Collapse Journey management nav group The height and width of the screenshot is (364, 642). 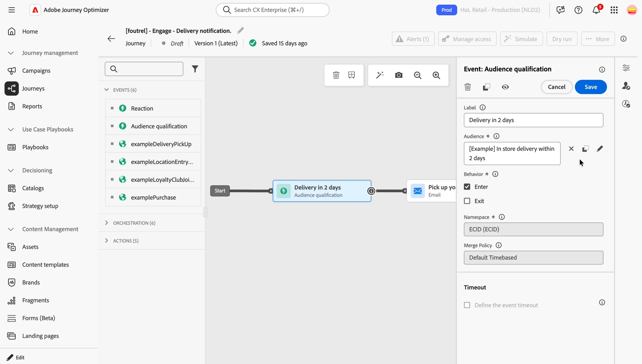tap(11, 53)
